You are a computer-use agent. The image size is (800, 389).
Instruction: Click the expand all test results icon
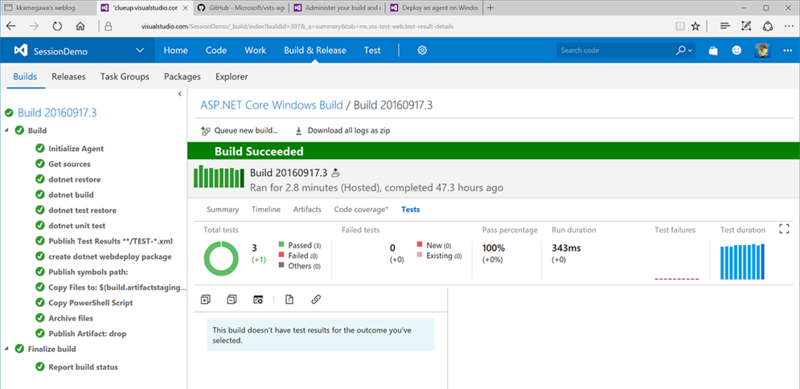point(206,300)
